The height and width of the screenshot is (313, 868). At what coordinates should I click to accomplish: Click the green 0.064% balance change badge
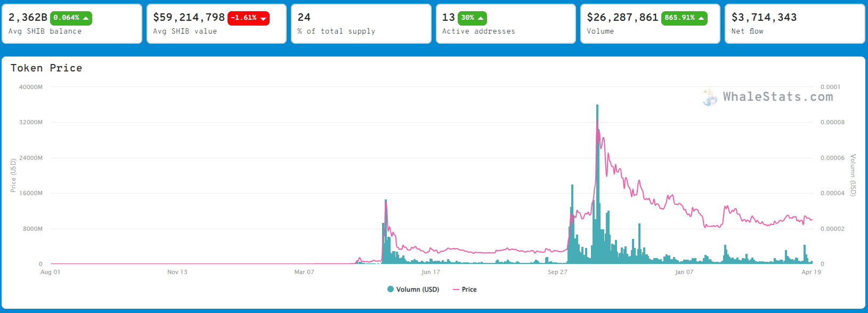click(x=71, y=18)
